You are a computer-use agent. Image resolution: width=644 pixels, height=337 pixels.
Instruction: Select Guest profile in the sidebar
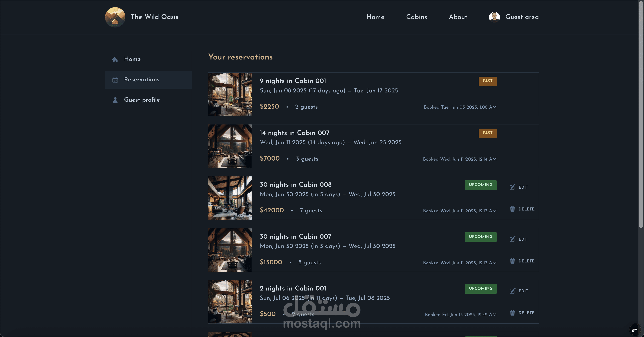tap(148, 100)
